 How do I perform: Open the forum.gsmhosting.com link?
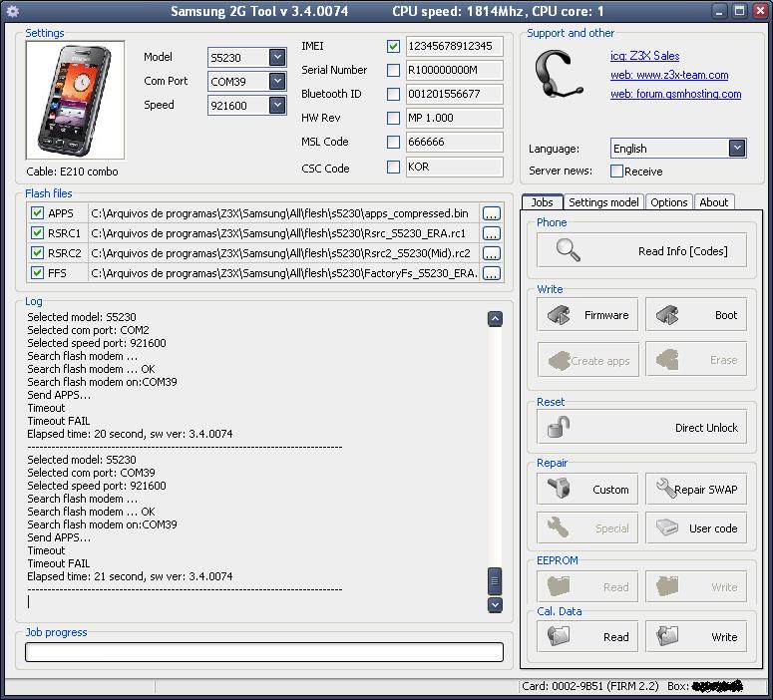click(676, 94)
